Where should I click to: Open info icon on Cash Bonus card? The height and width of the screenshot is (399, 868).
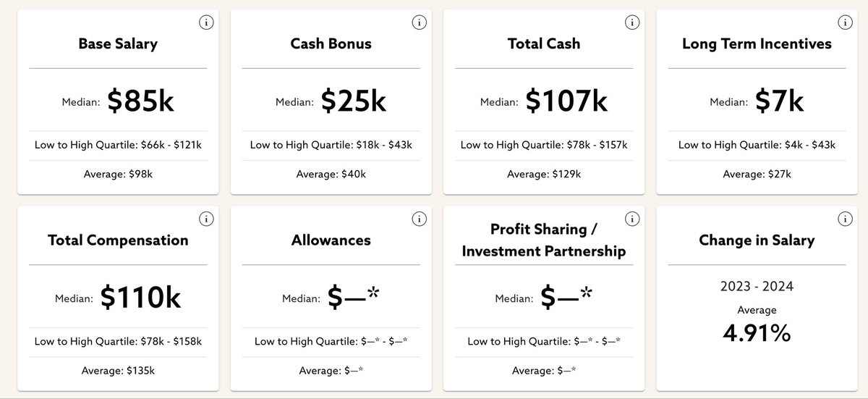point(419,22)
